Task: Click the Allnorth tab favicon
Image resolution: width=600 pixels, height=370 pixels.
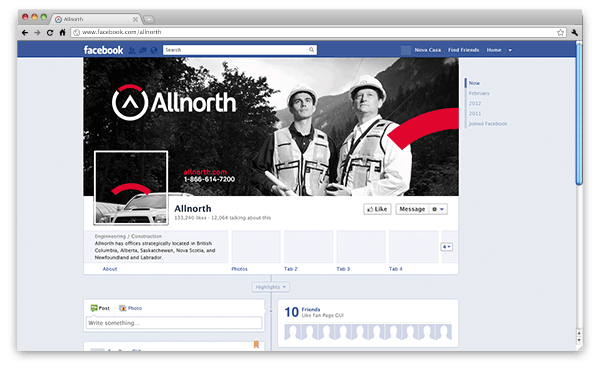Action: point(58,19)
